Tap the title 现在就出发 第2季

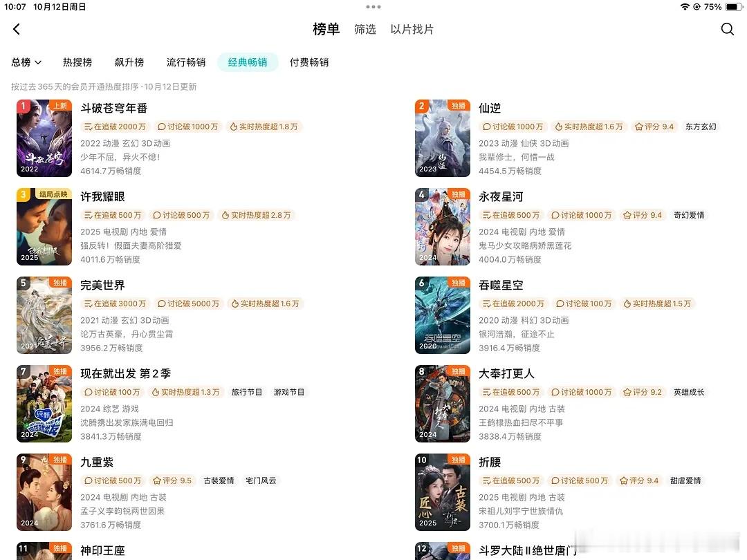[x=125, y=374]
